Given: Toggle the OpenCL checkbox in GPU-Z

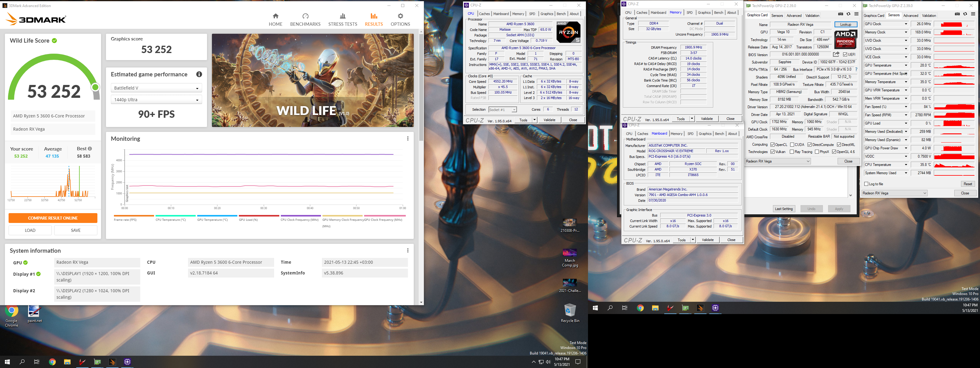Looking at the screenshot, I should pos(773,145).
